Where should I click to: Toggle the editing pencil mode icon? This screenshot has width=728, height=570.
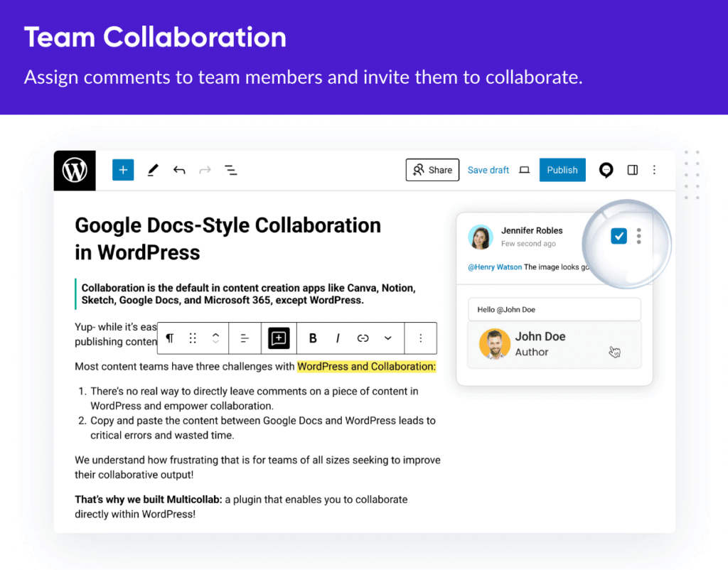(x=153, y=170)
